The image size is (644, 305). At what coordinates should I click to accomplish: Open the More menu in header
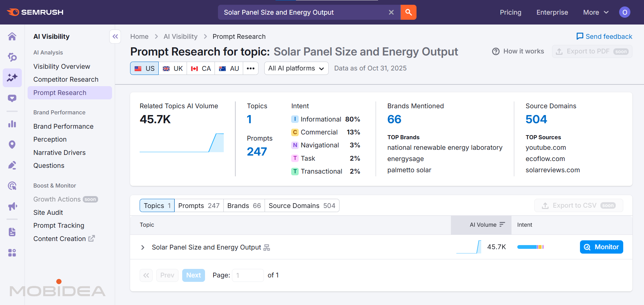pyautogui.click(x=596, y=12)
